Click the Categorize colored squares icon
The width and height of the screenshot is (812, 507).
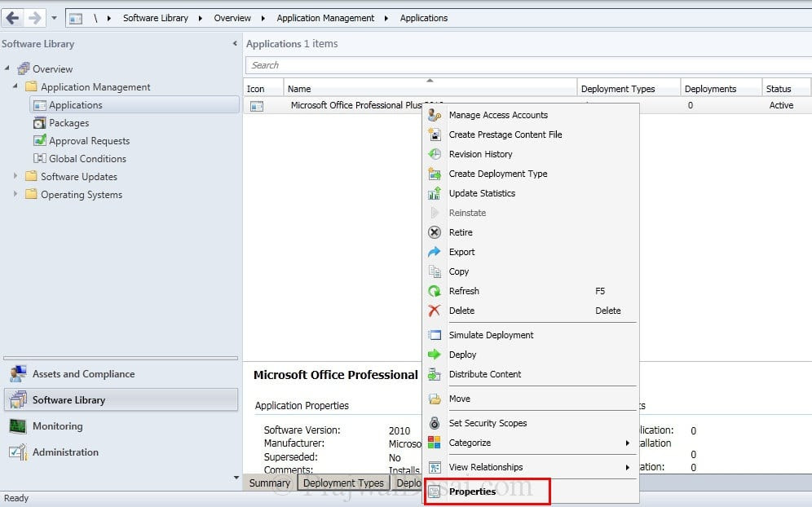coord(435,443)
